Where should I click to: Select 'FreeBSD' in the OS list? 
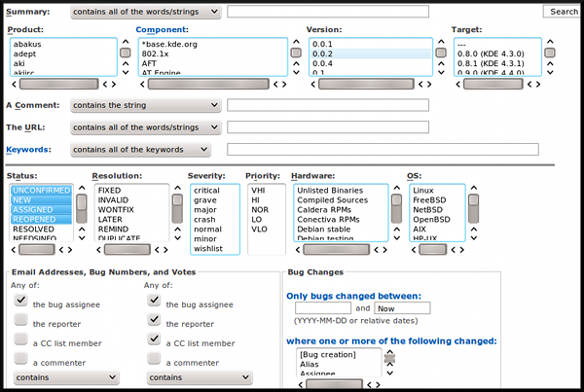pos(429,200)
